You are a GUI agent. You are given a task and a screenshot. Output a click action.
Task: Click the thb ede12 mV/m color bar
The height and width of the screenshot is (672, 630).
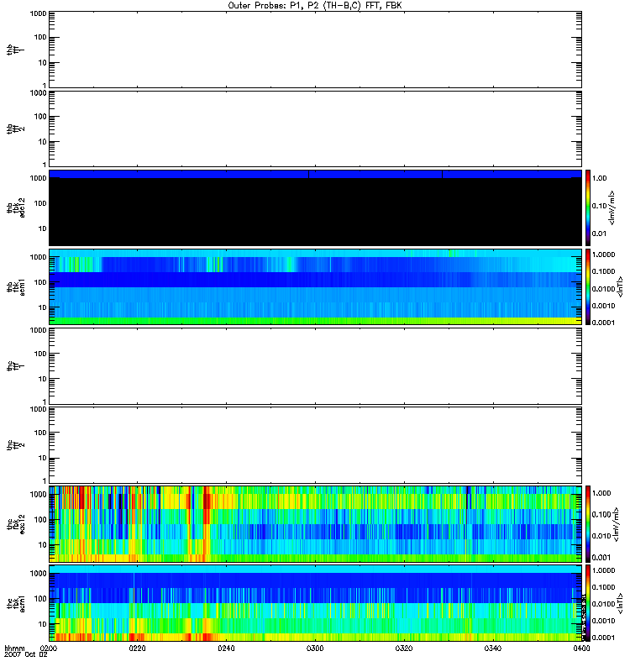point(588,207)
